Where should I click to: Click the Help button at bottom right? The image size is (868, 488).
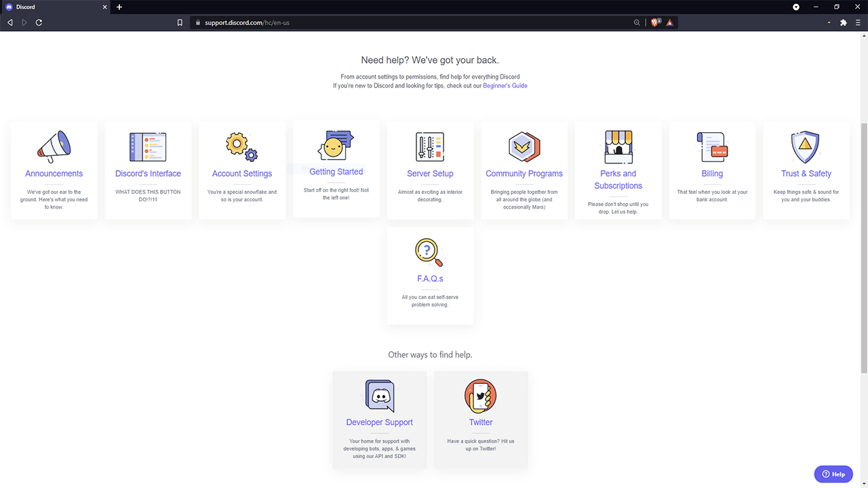click(x=833, y=474)
